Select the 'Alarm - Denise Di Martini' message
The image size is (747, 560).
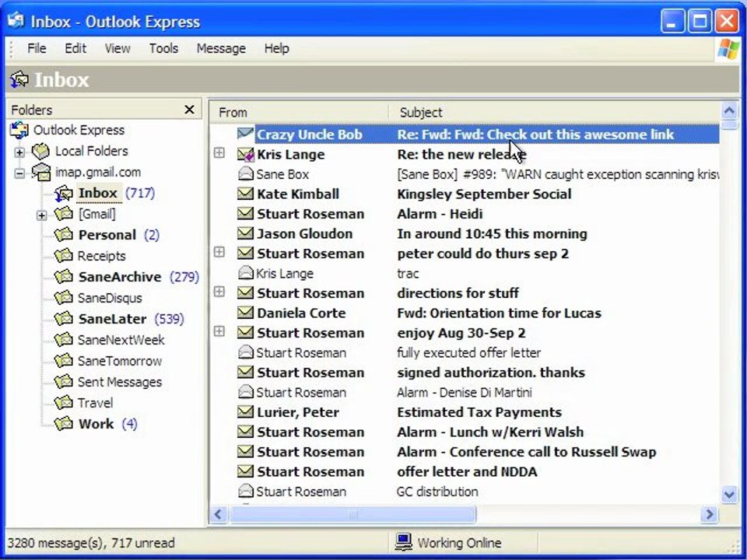coord(464,392)
